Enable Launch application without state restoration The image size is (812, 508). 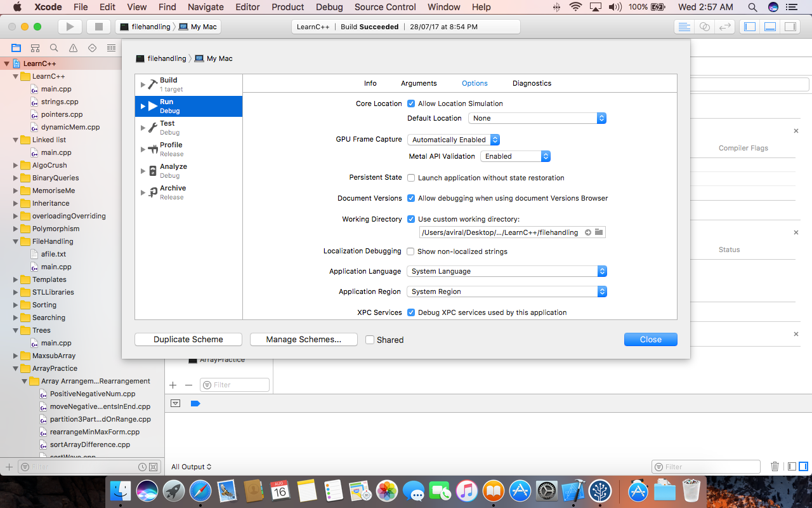coord(411,178)
